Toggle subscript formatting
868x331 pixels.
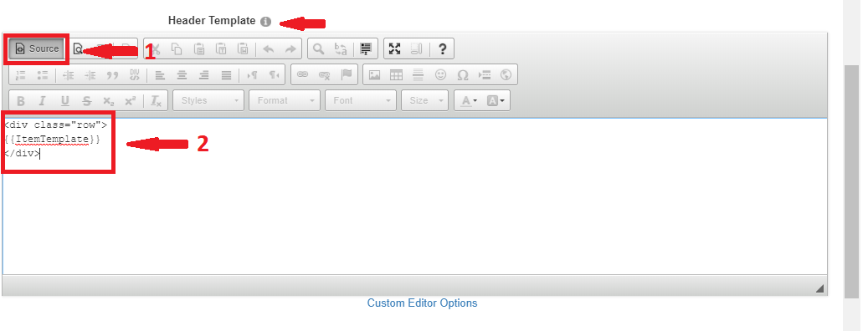click(109, 101)
